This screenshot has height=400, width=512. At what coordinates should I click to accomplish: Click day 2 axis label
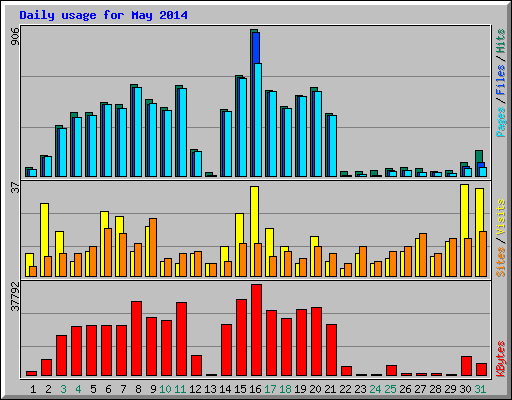[48, 389]
